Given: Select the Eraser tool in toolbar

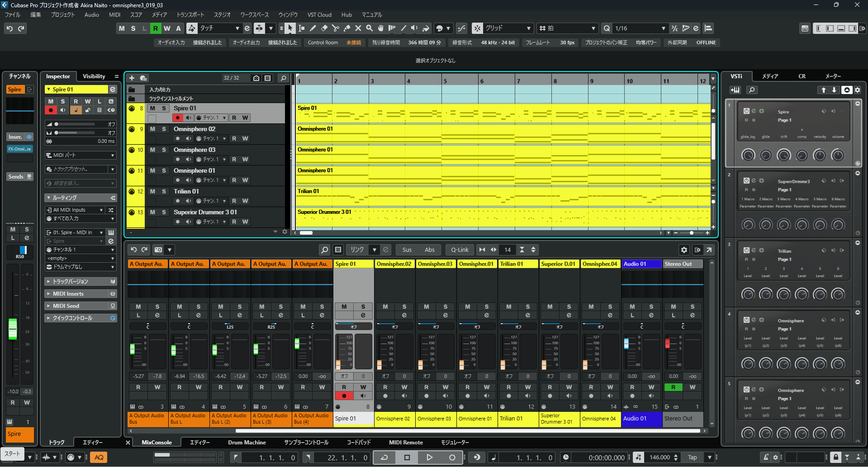Looking at the screenshot, I should point(324,28).
